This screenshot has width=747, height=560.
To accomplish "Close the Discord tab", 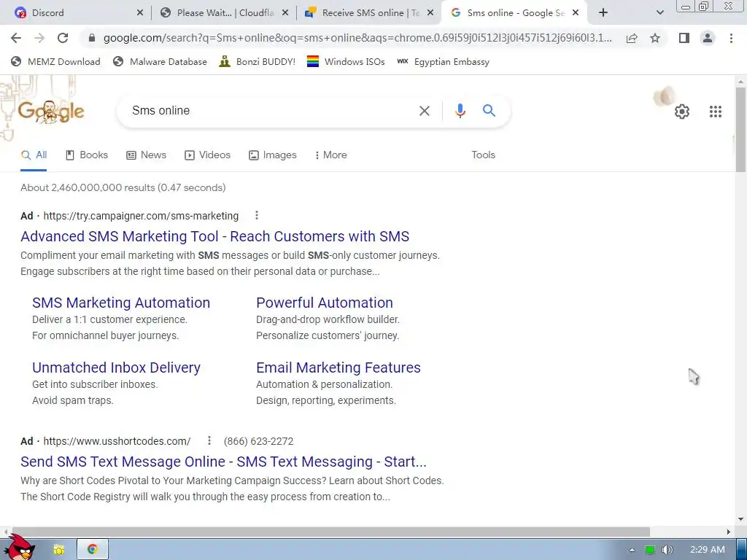I will (x=140, y=13).
